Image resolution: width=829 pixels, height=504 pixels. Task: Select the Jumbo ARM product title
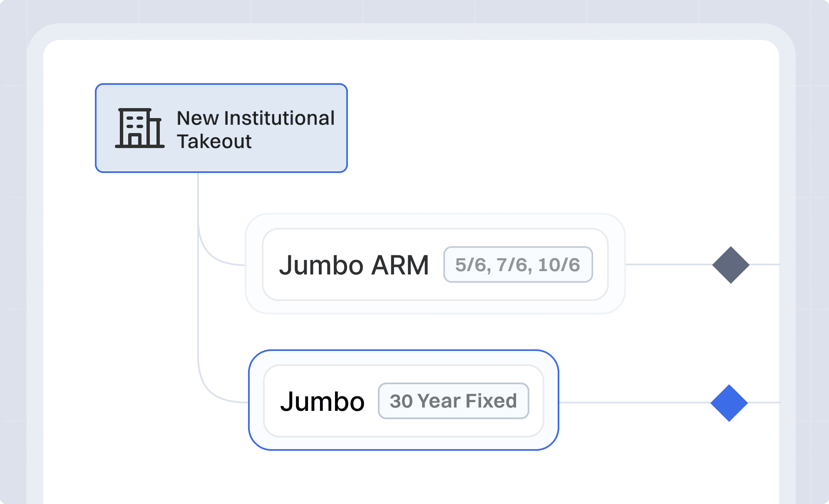click(x=354, y=265)
